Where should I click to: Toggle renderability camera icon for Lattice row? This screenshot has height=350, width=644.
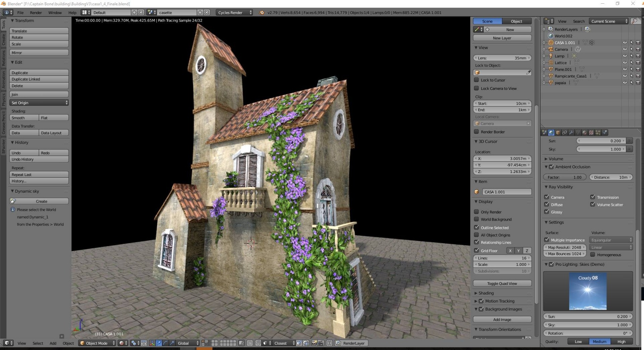[x=638, y=63]
